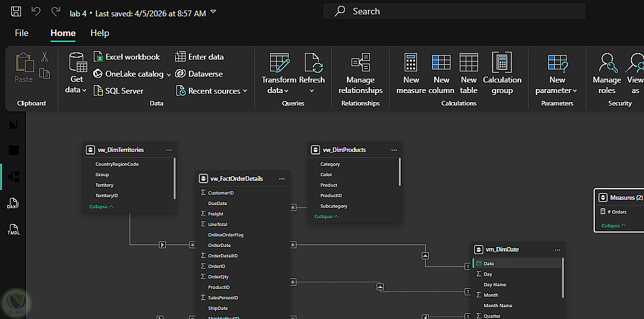The width and height of the screenshot is (644, 319).
Task: Collapse the vw_DimTerritories table
Action: (x=101, y=207)
